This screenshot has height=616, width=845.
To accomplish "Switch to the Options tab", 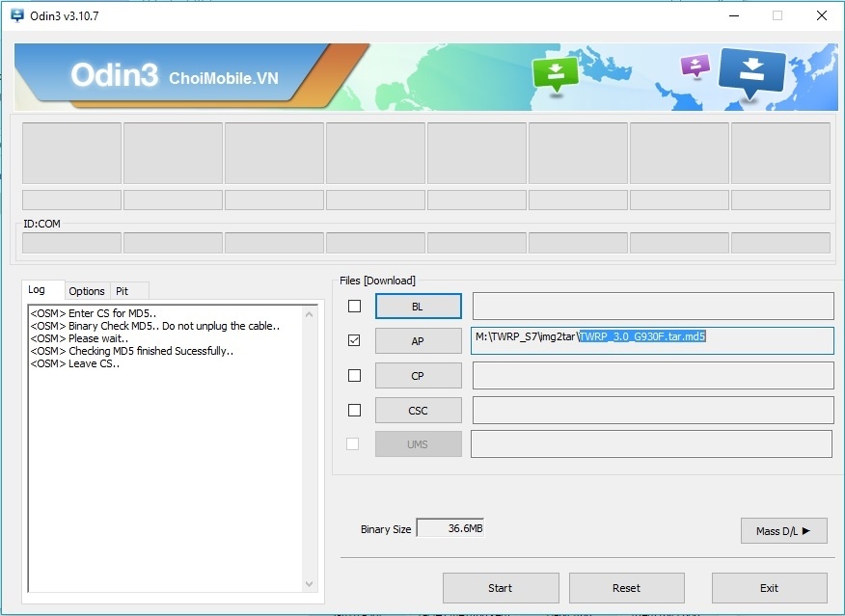I will coord(87,291).
